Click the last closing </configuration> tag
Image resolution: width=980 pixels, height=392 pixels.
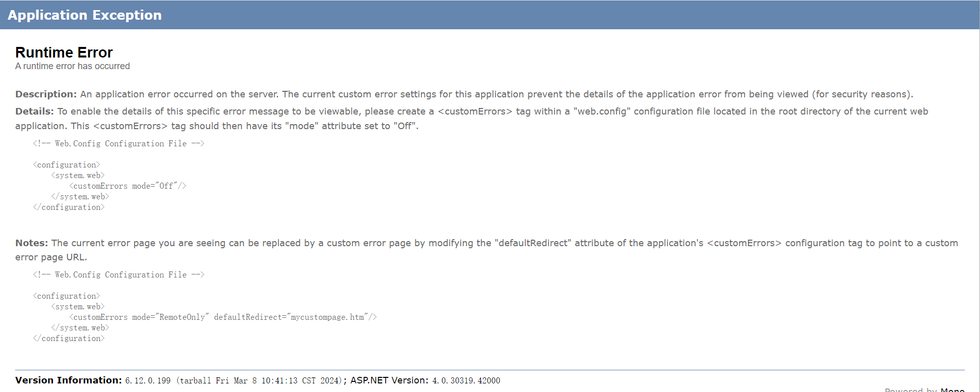coord(69,339)
